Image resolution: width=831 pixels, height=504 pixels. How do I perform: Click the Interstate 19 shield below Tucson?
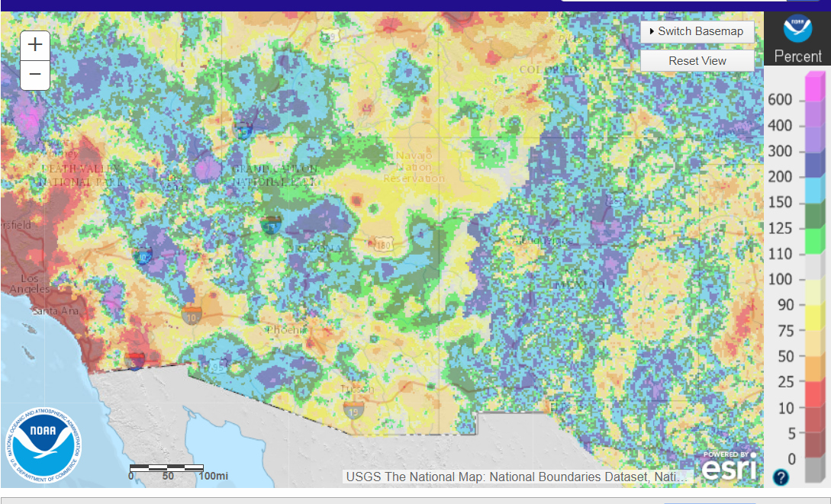[353, 410]
